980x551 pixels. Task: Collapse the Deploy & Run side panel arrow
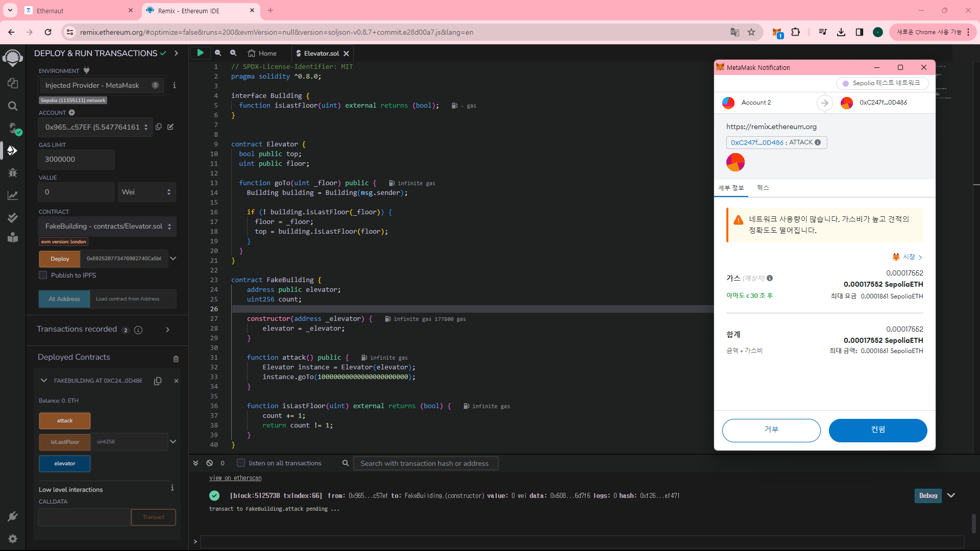coord(176,53)
